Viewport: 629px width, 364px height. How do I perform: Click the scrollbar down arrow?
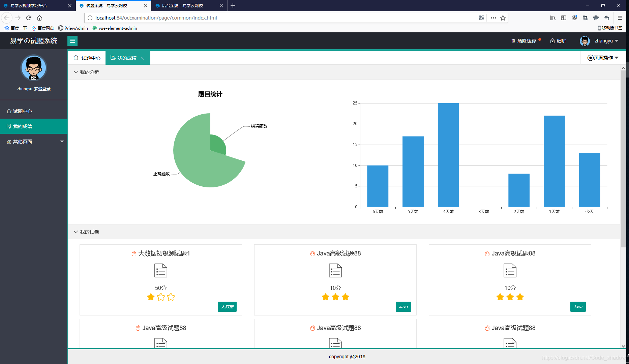tap(623, 346)
